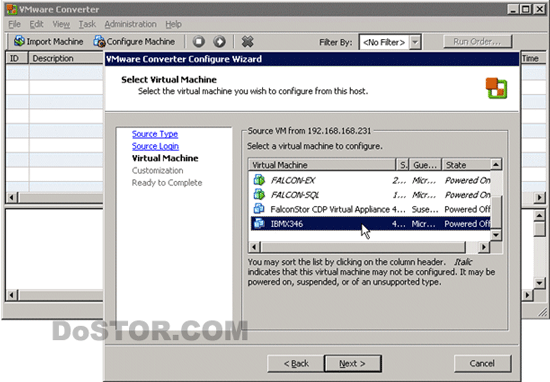Click the delete task X toolbar icon
The height and width of the screenshot is (382, 550).
pos(247,41)
